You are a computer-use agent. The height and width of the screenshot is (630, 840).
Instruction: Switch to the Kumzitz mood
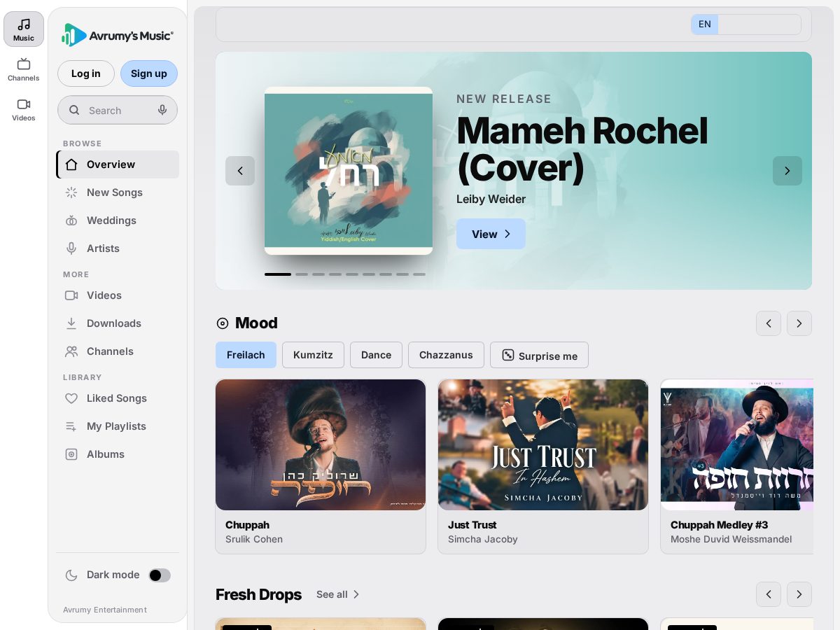point(313,355)
